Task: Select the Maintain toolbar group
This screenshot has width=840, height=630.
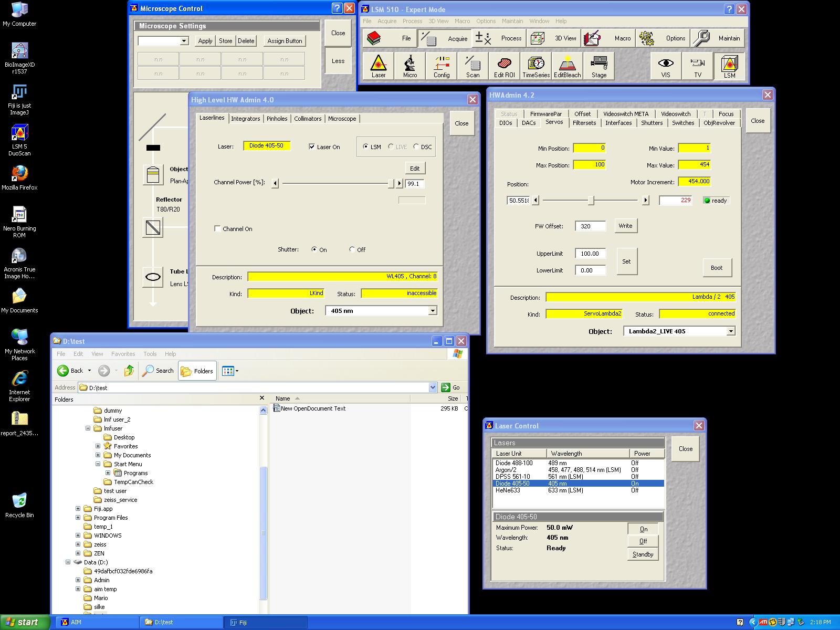Action: pyautogui.click(x=718, y=38)
